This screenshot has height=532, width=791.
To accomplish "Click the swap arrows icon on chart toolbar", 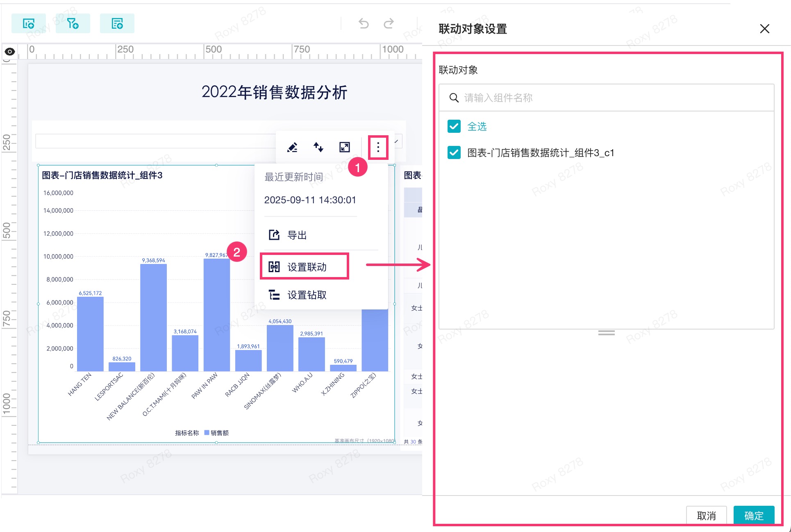I will pos(318,147).
